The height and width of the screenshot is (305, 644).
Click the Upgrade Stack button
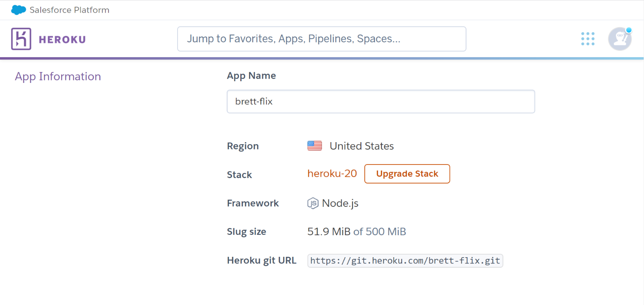(407, 174)
